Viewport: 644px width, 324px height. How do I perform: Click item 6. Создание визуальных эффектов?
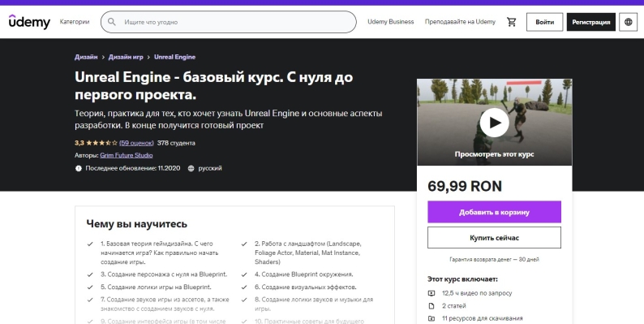click(x=306, y=287)
